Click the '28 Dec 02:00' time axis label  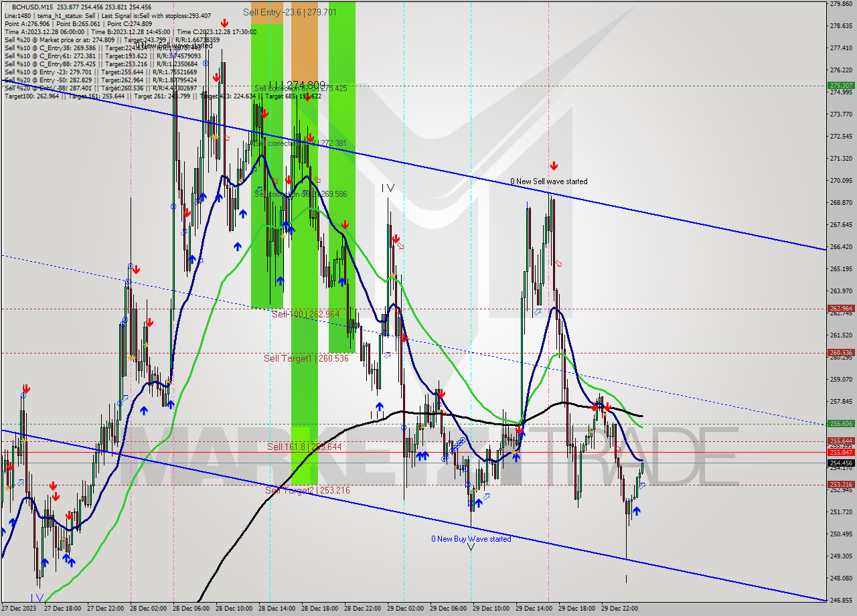tap(147, 609)
